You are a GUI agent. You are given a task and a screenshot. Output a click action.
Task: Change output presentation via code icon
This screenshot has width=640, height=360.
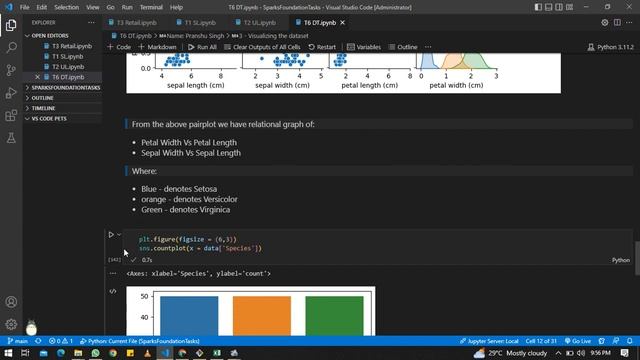pyautogui.click(x=113, y=291)
